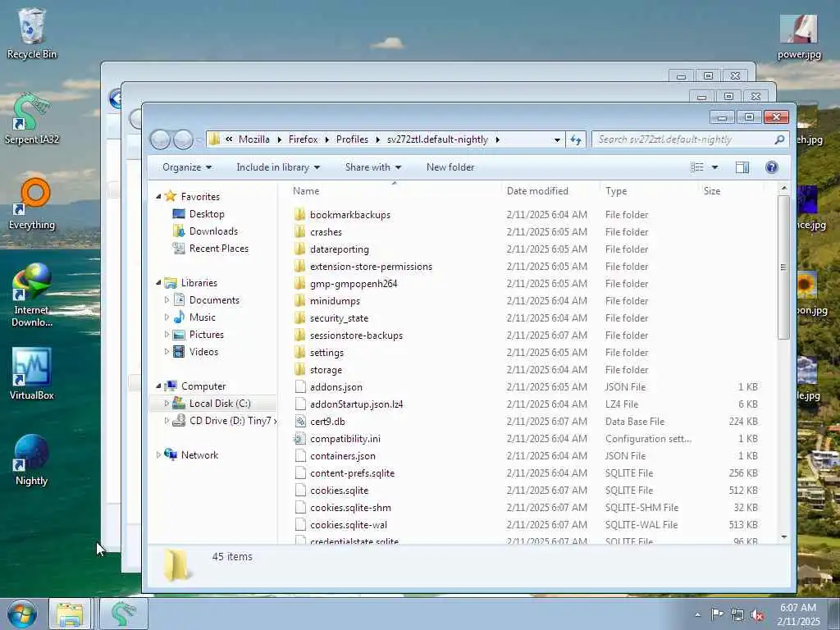840x630 pixels.
Task: Select the datareporting folder
Action: coord(339,249)
